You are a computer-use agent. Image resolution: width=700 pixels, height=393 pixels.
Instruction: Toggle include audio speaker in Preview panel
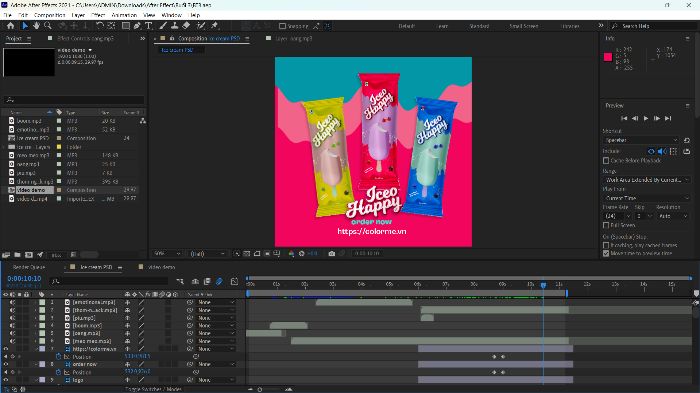[x=662, y=151]
